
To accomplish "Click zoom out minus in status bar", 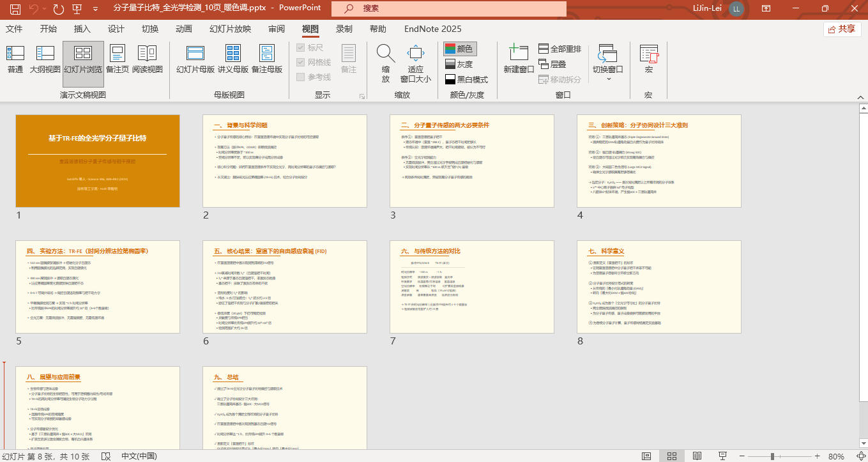I will (x=743, y=456).
